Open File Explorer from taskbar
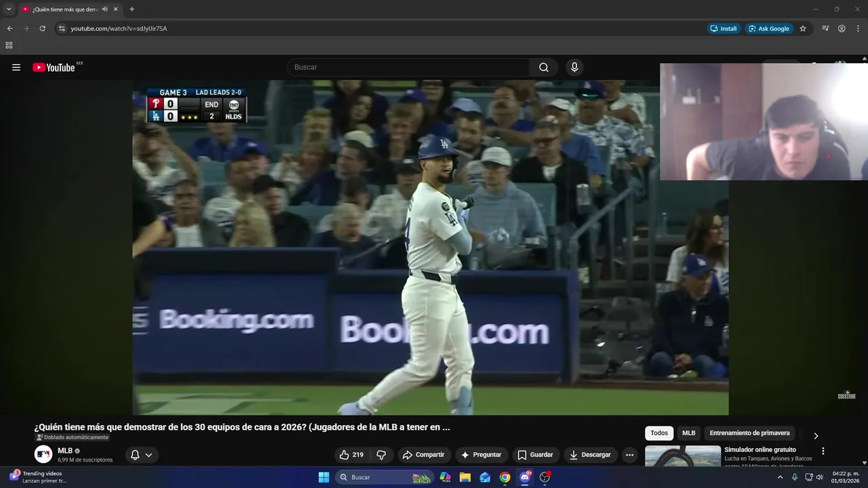This screenshot has height=488, width=868. (465, 477)
